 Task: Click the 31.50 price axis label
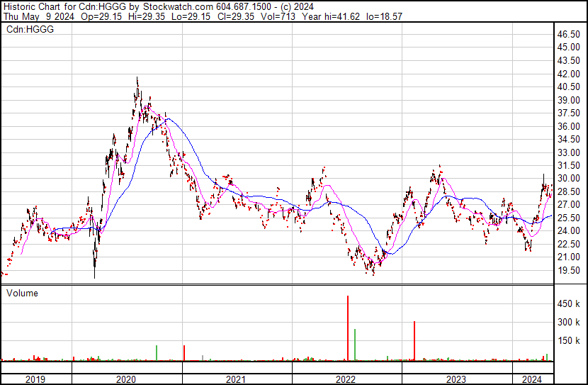(x=568, y=165)
